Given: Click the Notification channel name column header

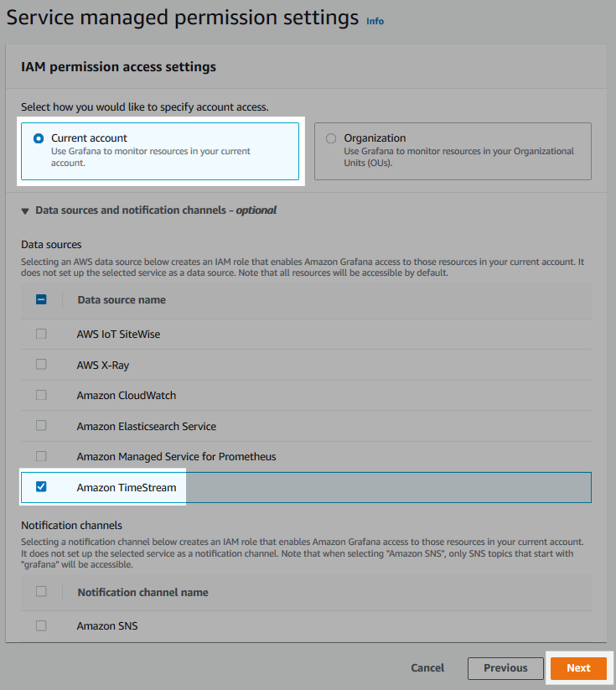Looking at the screenshot, I should (x=142, y=591).
